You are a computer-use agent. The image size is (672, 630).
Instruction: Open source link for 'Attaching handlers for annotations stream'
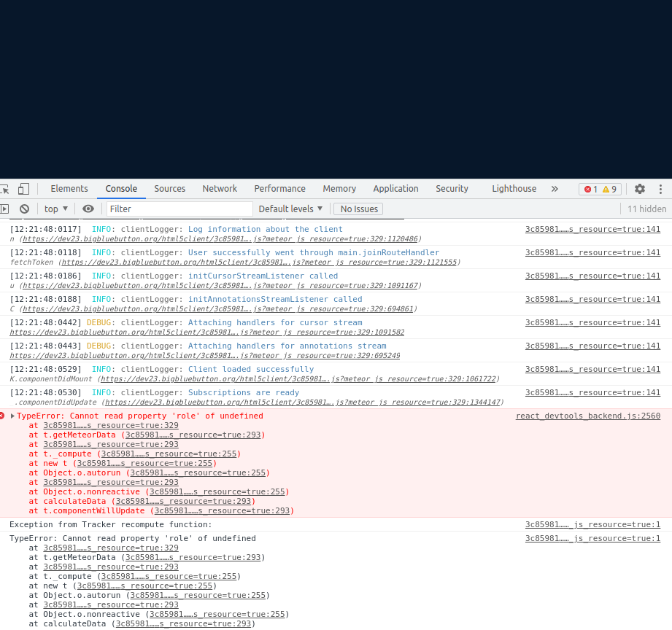click(592, 346)
